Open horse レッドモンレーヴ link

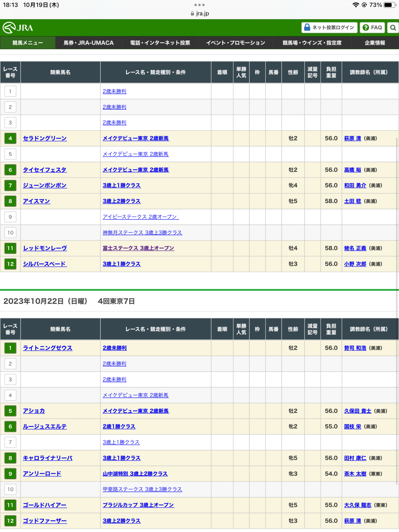[45, 248]
